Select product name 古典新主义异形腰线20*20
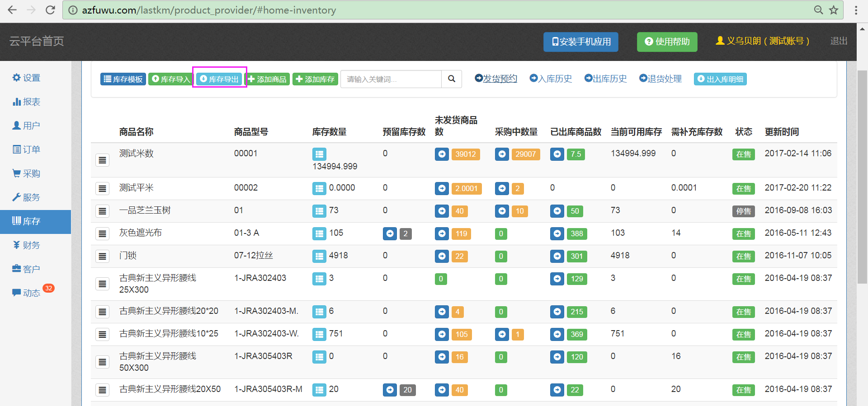 click(x=169, y=311)
